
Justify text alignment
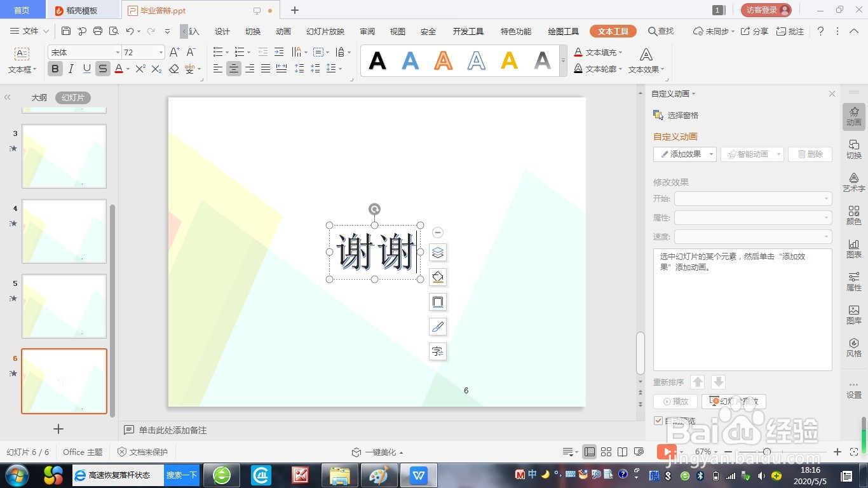pos(266,69)
